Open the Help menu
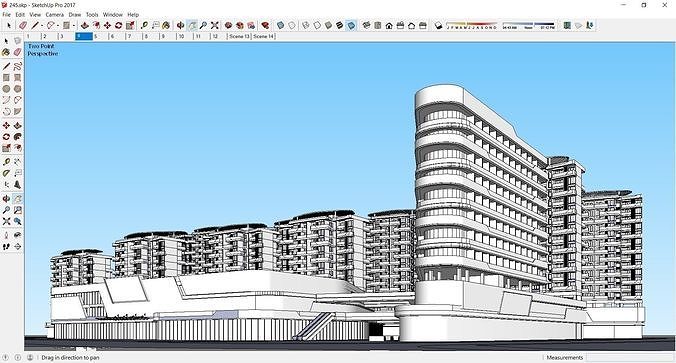 [133, 15]
